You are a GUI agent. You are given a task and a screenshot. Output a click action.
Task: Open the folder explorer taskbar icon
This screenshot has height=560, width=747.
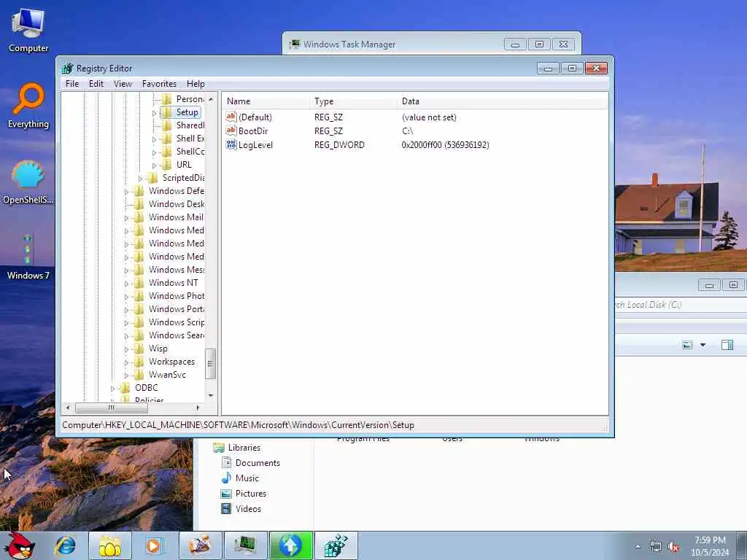[x=109, y=545]
